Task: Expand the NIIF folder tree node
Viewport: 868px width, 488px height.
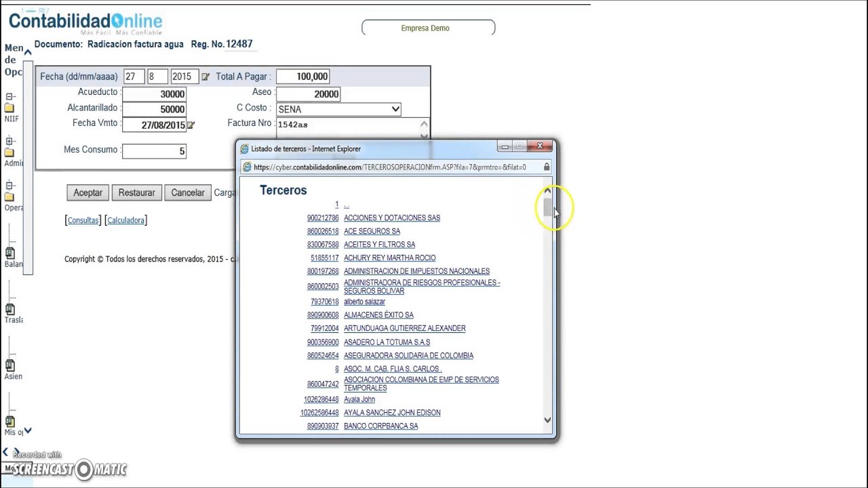Action: pyautogui.click(x=10, y=97)
